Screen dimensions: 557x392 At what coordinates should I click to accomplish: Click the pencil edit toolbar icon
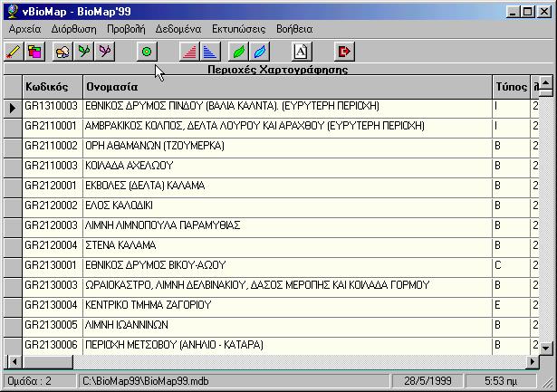click(14, 52)
